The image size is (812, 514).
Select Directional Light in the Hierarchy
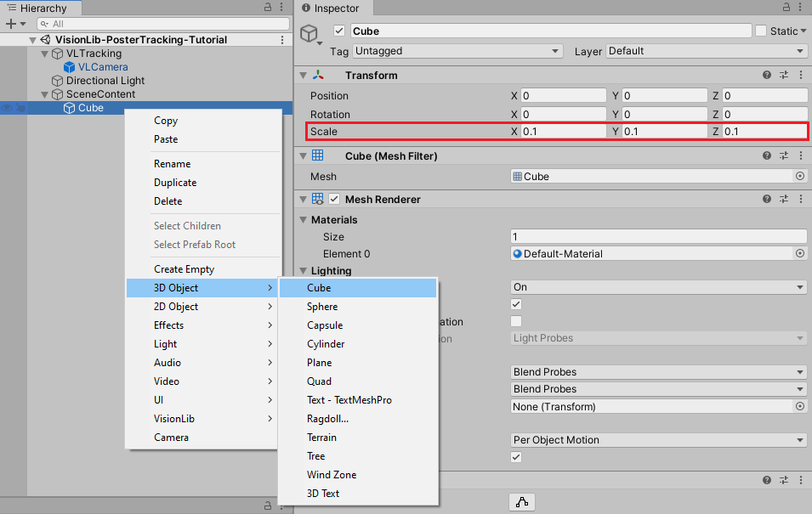coord(105,81)
